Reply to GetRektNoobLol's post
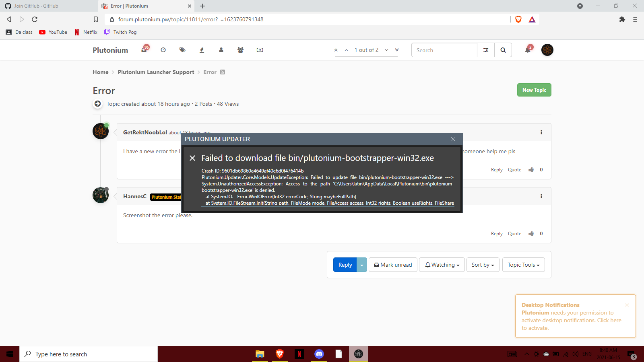This screenshot has height=362, width=644. 497,170
